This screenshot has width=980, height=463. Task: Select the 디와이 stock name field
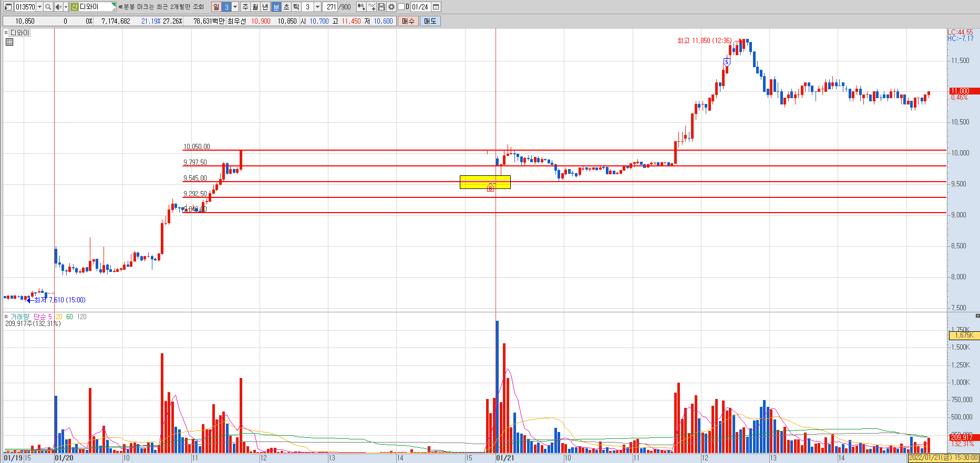tap(97, 7)
